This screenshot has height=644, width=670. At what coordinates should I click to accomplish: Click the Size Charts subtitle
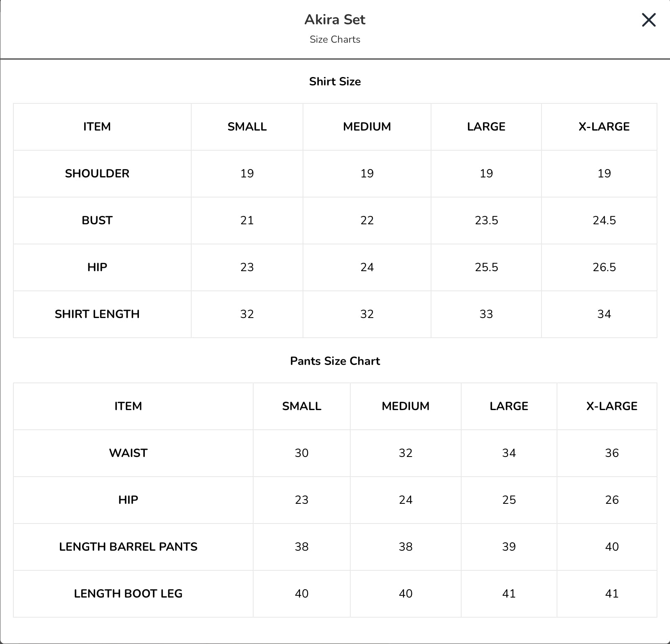(335, 39)
